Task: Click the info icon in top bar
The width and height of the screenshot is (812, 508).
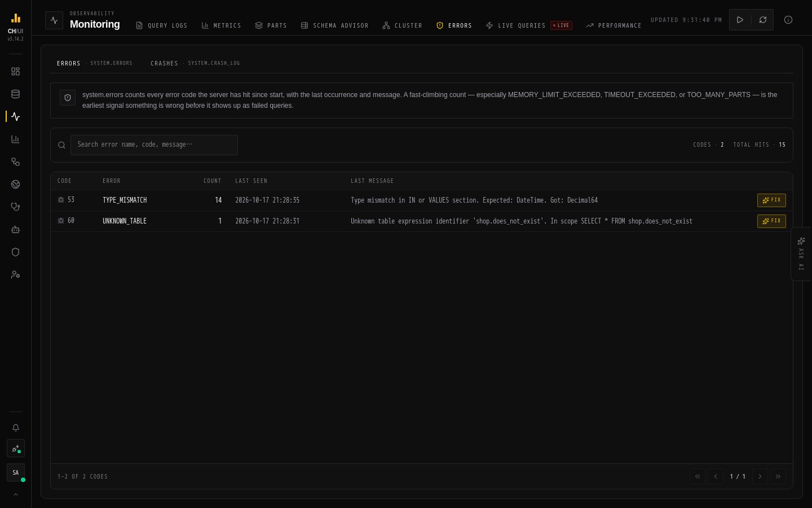Action: tap(788, 20)
